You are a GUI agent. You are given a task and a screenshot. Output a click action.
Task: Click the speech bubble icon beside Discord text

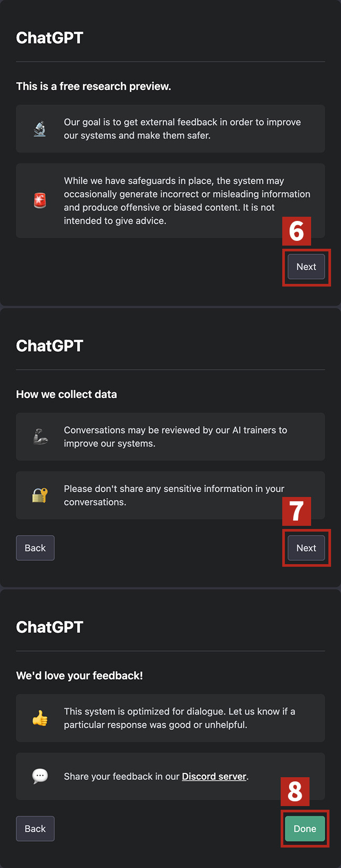[40, 776]
